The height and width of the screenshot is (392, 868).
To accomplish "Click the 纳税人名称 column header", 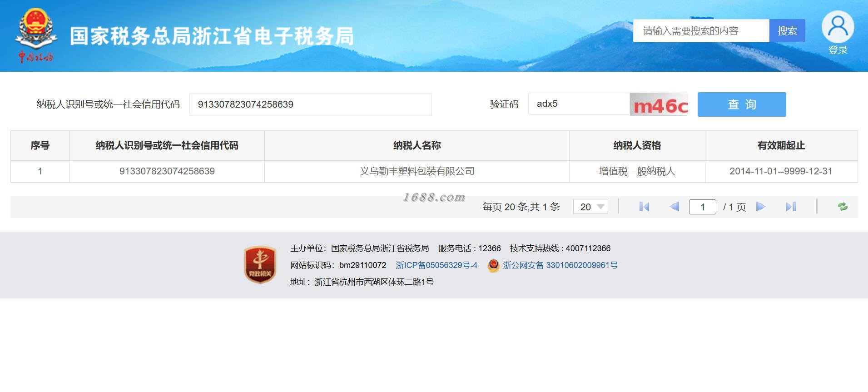I will 417,145.
